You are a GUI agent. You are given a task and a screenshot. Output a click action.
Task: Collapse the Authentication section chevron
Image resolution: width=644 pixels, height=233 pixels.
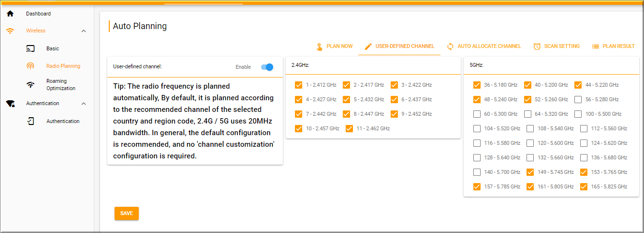click(x=84, y=104)
